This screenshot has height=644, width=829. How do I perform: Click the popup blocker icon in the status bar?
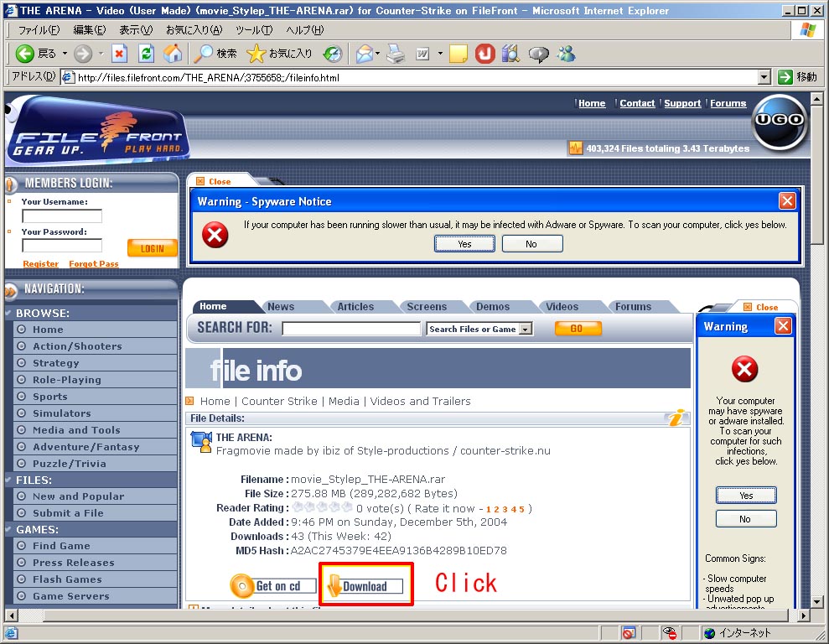[629, 633]
